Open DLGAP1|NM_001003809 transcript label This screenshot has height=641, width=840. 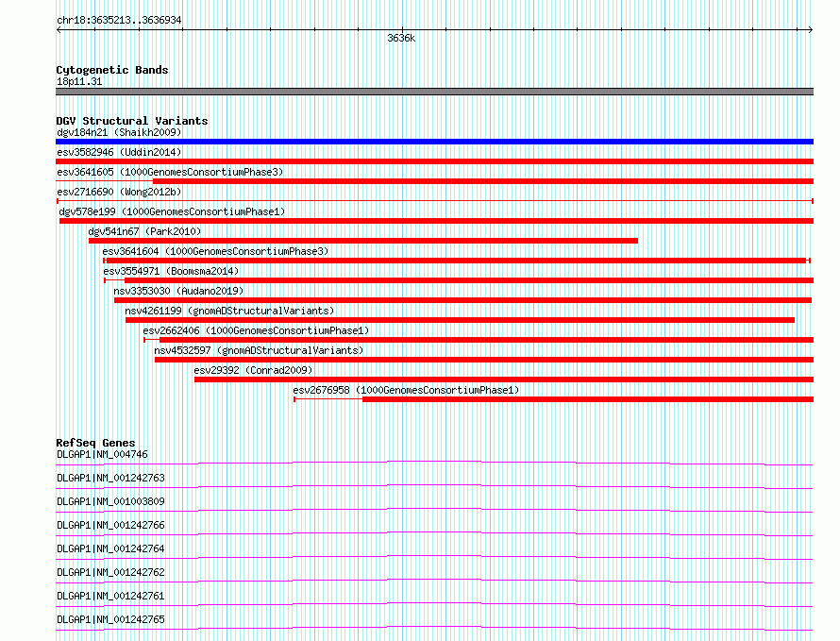pos(110,501)
